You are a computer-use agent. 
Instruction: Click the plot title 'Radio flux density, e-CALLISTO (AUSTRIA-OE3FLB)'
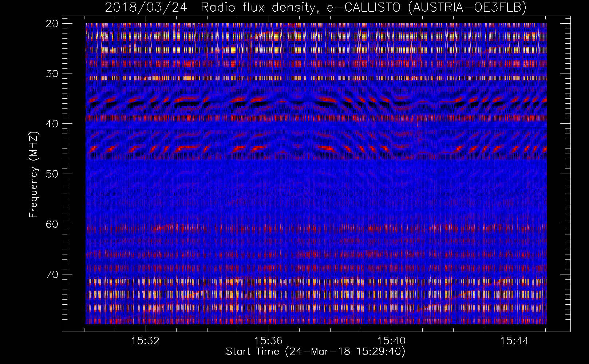tap(363, 7)
